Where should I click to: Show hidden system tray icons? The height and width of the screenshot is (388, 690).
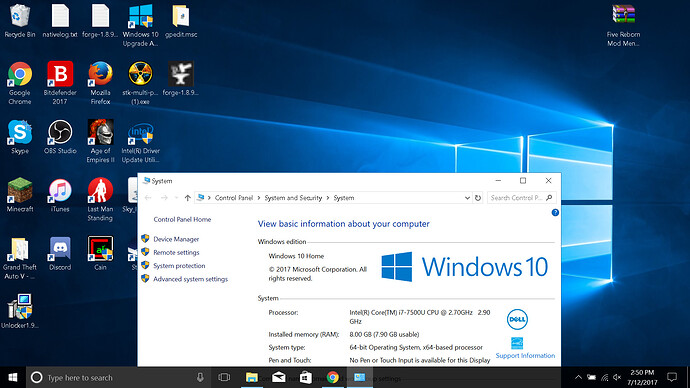pyautogui.click(x=578, y=377)
